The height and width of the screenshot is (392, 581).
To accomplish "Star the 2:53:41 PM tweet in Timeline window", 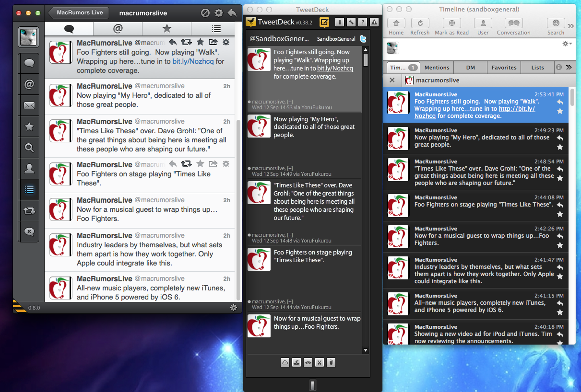I will coord(560,111).
